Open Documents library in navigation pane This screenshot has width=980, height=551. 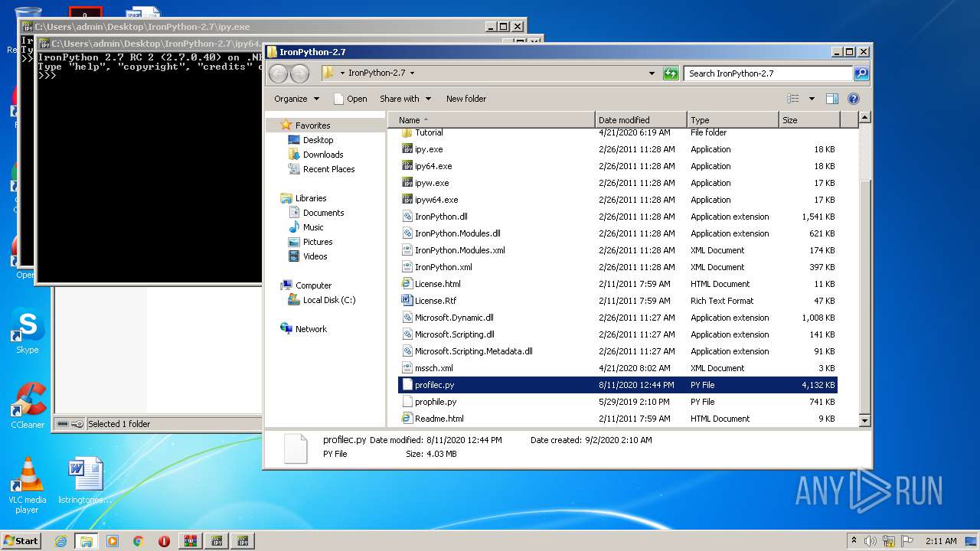point(323,213)
